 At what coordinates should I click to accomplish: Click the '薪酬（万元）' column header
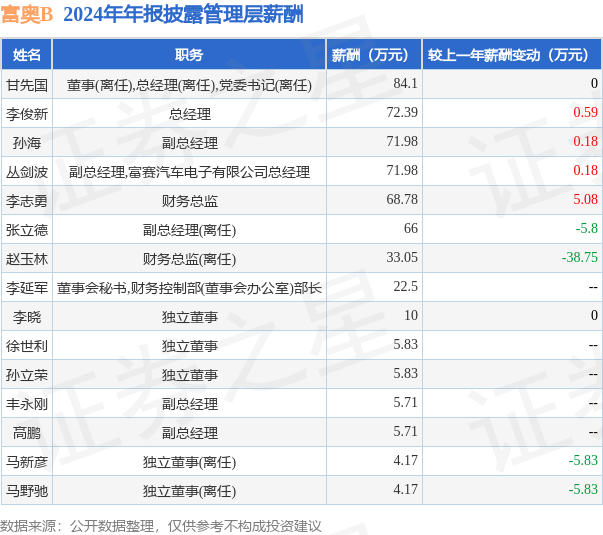[x=373, y=55]
